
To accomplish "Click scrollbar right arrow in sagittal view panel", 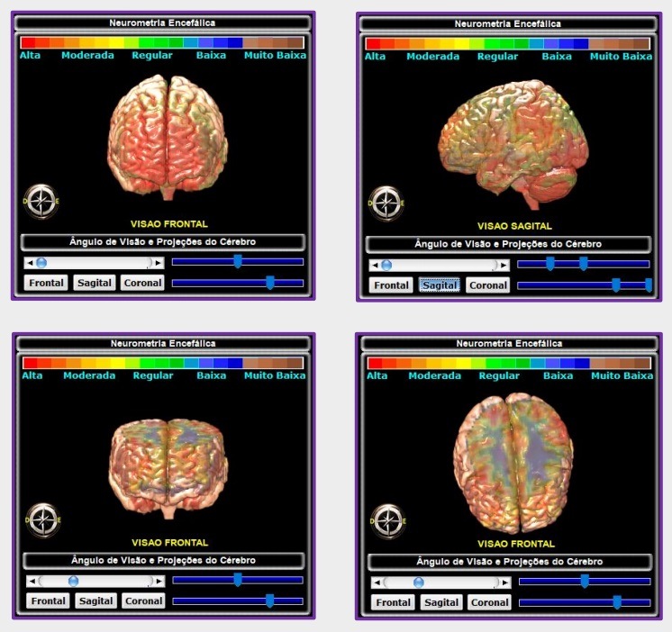I will pyautogui.click(x=504, y=266).
